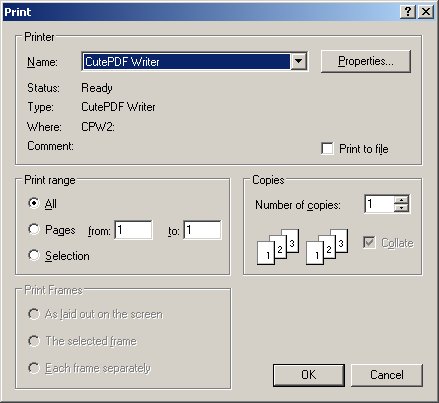This screenshot has height=403, width=439.
Task: Enable the Print to file checkbox
Action: (x=327, y=148)
